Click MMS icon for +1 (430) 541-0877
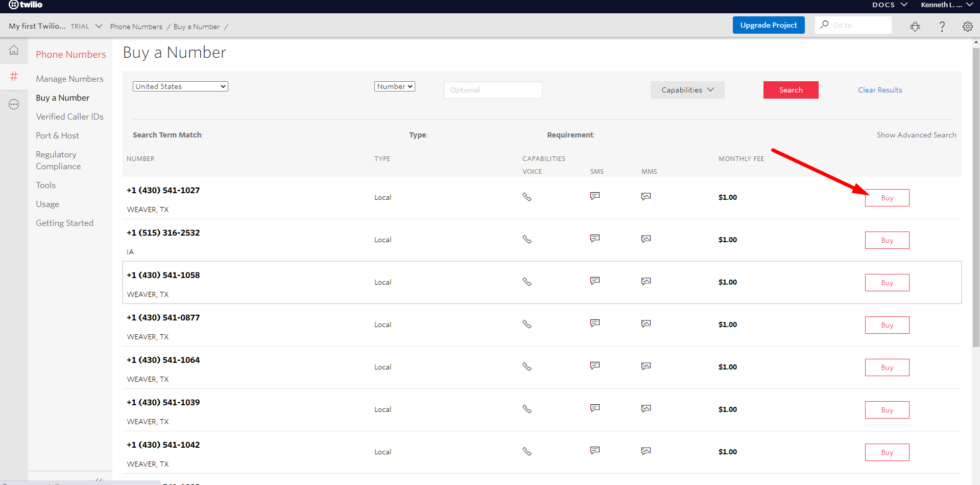Image resolution: width=980 pixels, height=485 pixels. click(x=646, y=324)
